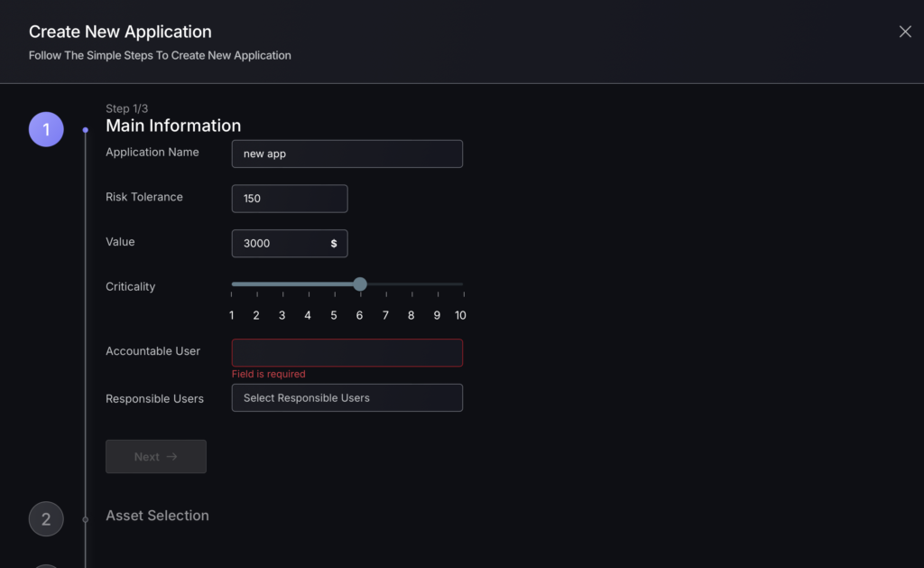Click the Criticality slider handle
This screenshot has height=568, width=924.
point(360,284)
